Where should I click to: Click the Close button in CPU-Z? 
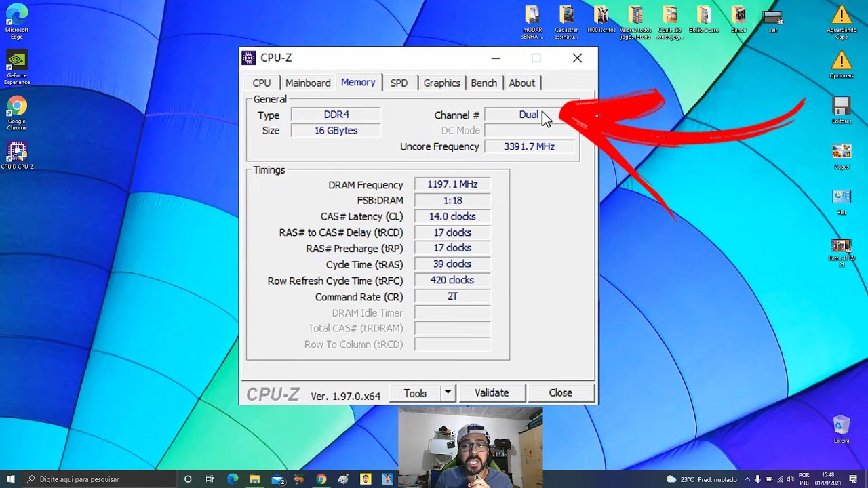pos(561,393)
